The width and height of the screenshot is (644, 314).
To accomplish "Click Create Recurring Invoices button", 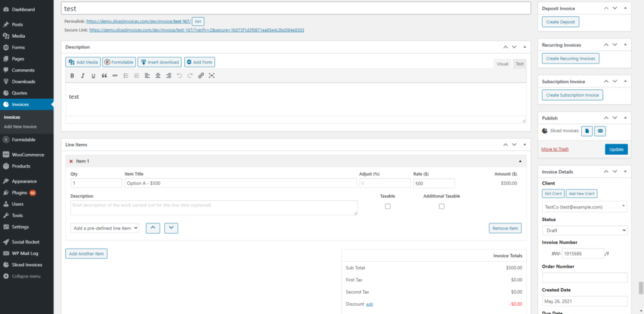I will click(x=570, y=59).
